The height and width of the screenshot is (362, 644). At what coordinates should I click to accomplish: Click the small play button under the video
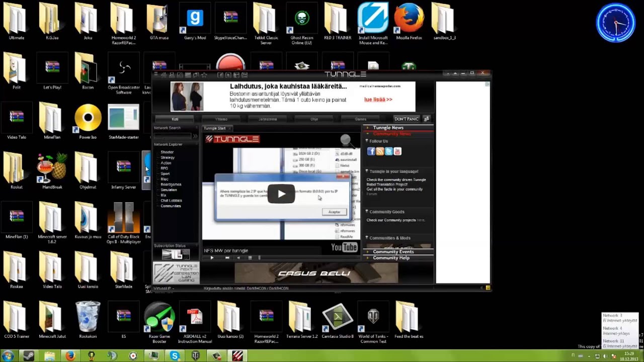212,258
